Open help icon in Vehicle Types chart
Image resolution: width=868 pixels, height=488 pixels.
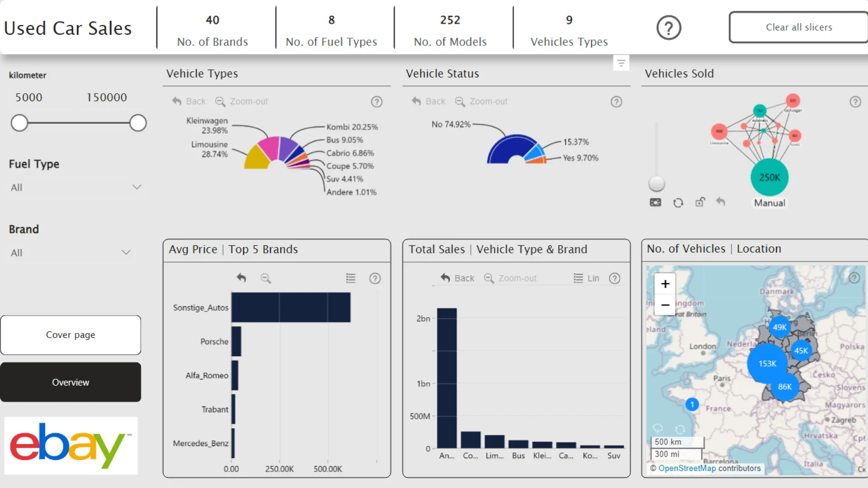pos(377,102)
